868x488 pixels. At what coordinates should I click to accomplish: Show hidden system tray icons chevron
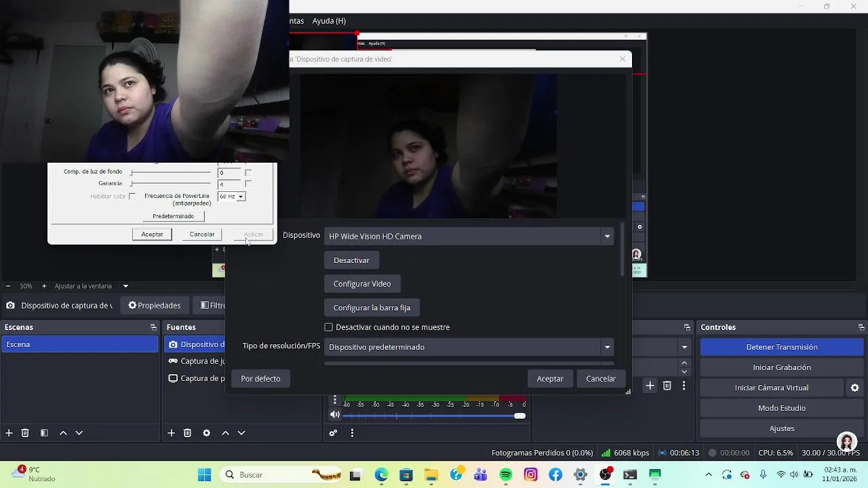click(x=709, y=474)
